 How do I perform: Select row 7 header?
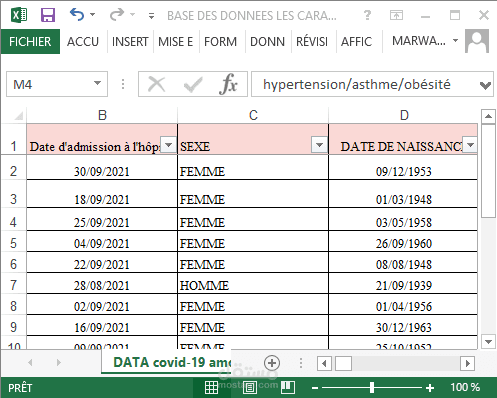(13, 285)
